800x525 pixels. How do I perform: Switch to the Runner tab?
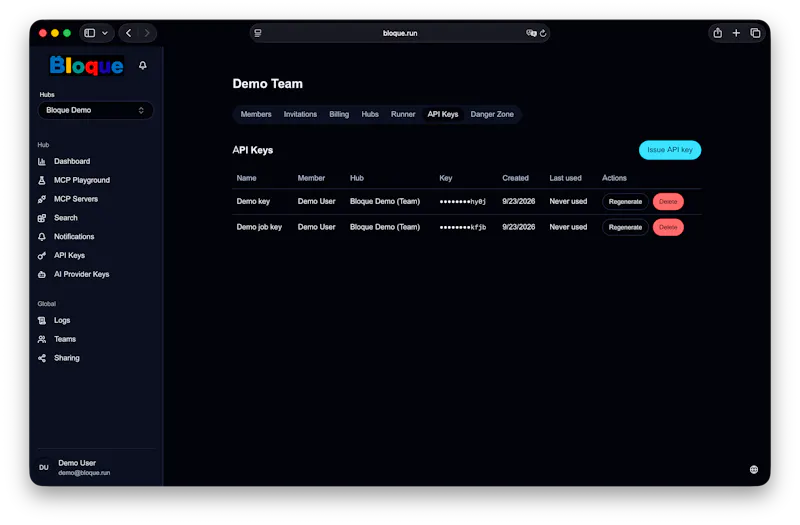[403, 114]
